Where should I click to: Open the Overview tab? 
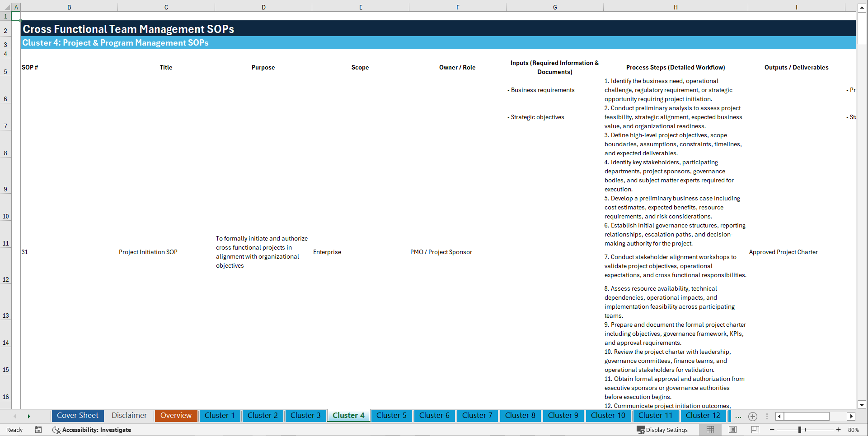coord(176,416)
